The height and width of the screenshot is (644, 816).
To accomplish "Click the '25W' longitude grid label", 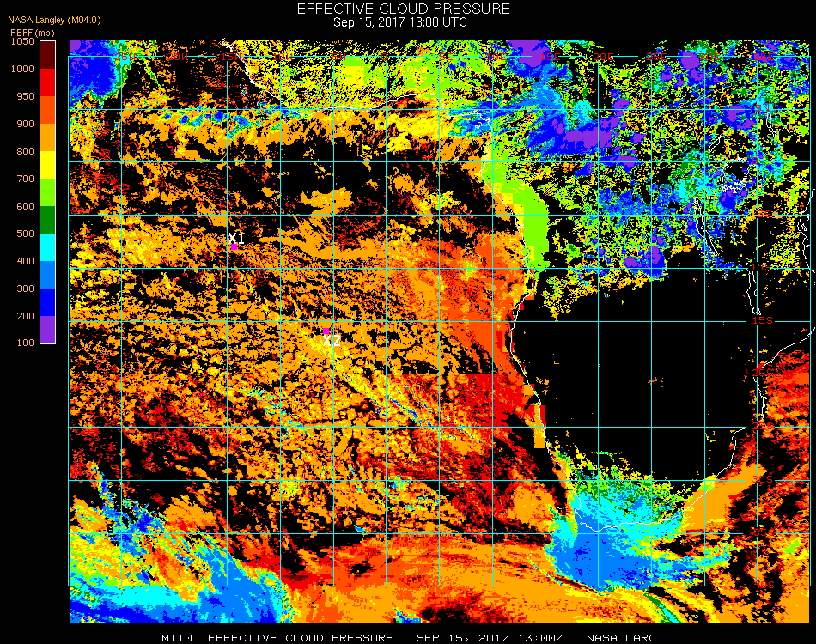I will (x=125, y=57).
